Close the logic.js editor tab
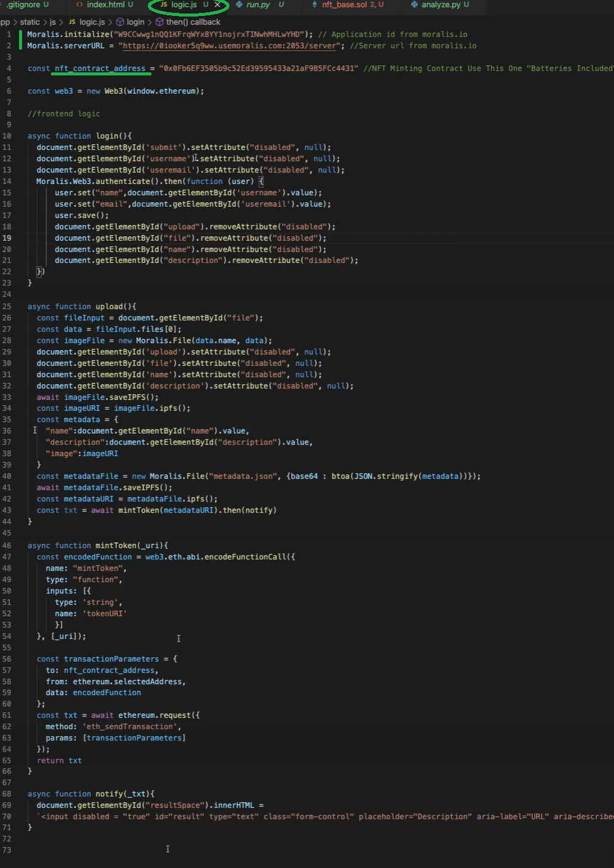614x868 pixels. [217, 5]
